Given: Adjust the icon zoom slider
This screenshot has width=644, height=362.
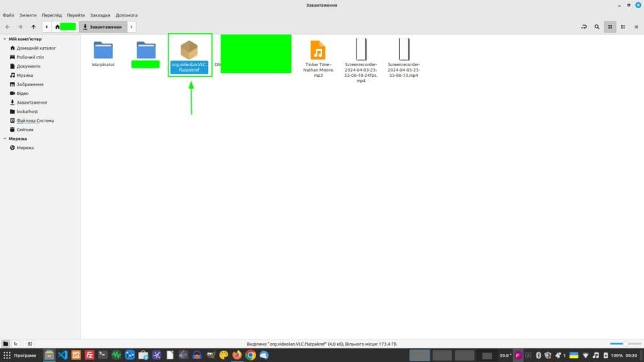Looking at the screenshot, I should click(x=623, y=344).
